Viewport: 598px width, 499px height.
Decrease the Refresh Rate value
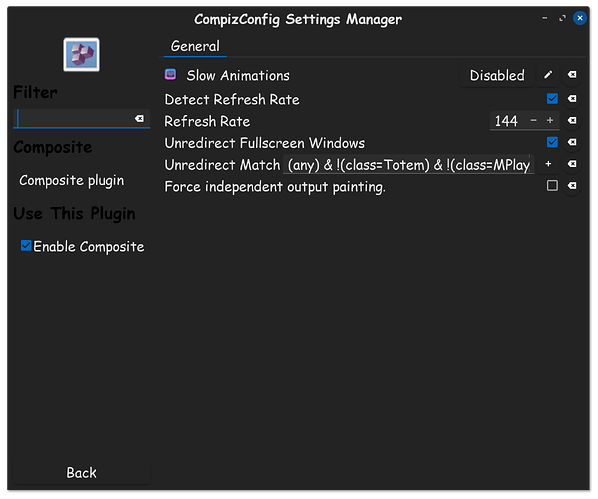[534, 121]
